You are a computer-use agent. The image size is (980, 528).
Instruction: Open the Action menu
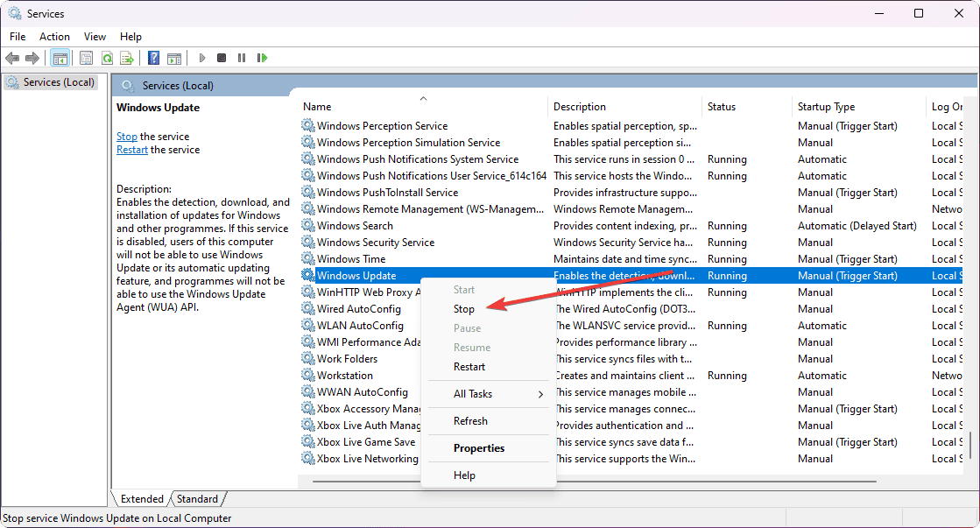pyautogui.click(x=54, y=36)
